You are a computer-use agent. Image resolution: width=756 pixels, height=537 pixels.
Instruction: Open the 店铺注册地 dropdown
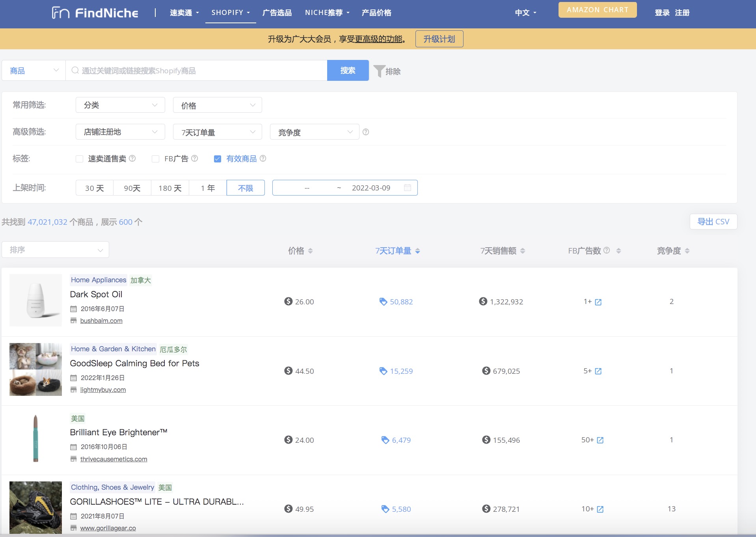[120, 132]
